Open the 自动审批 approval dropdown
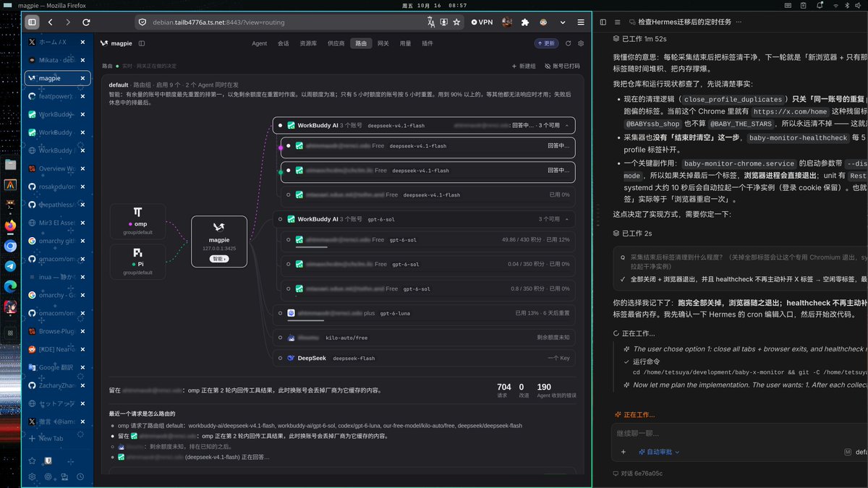The width and height of the screenshot is (868, 488). (658, 452)
